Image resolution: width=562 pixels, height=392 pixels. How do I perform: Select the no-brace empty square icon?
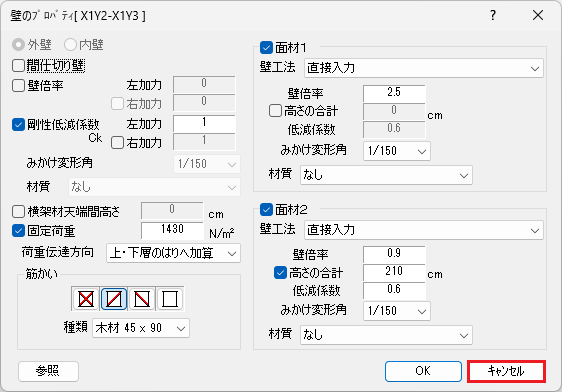[170, 299]
